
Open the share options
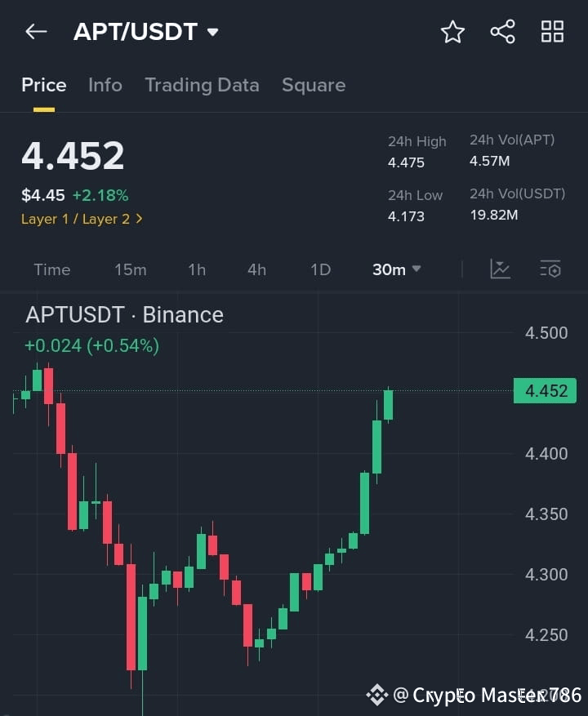502,32
